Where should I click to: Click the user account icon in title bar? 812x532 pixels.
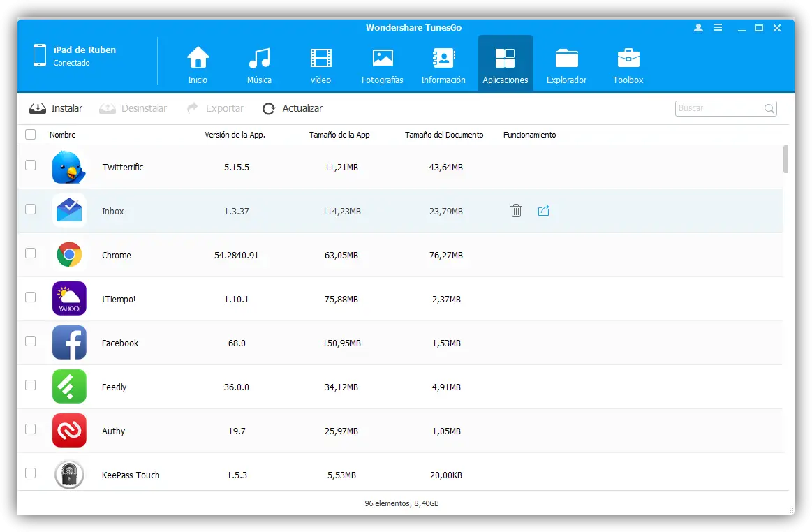(699, 27)
